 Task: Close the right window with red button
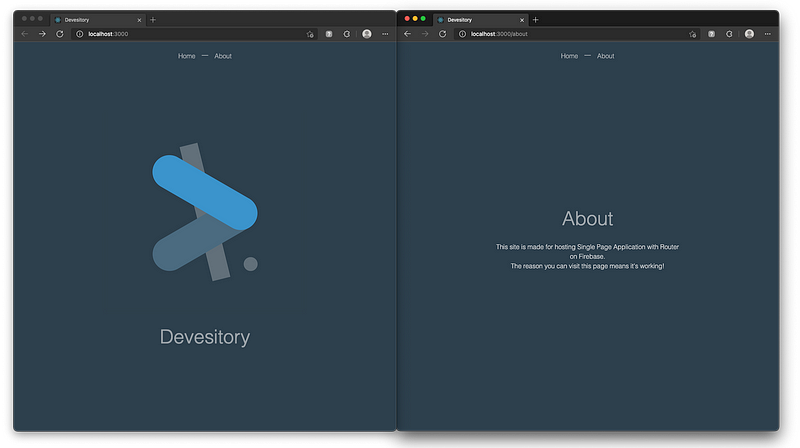coord(407,18)
